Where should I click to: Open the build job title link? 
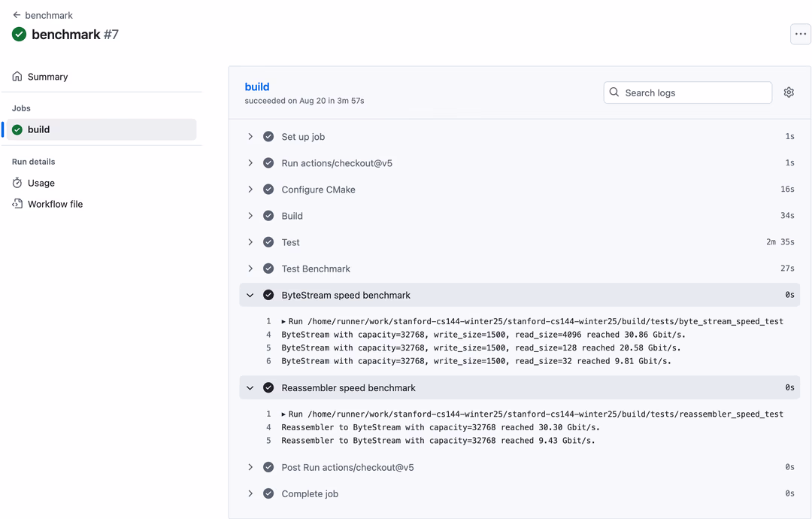257,86
